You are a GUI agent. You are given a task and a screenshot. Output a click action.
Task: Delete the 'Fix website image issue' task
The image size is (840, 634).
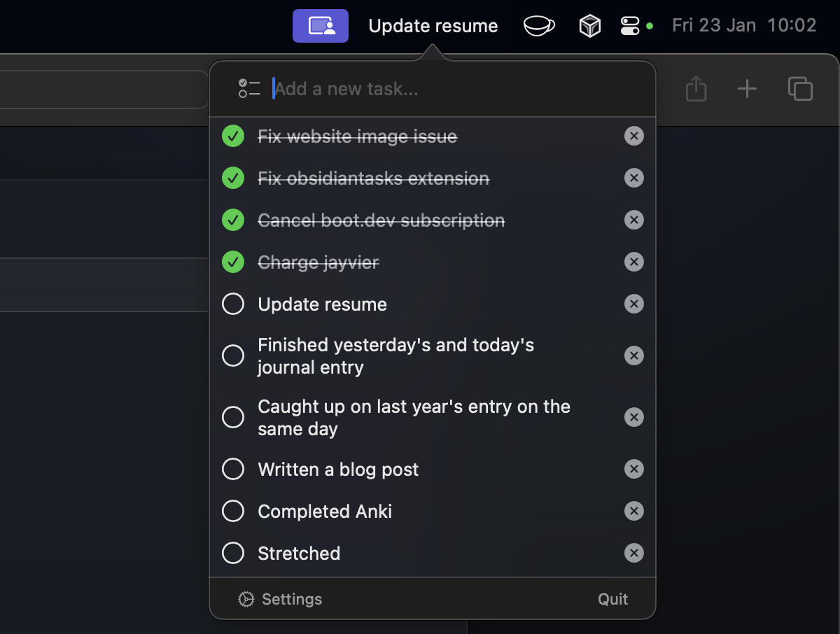[x=633, y=136]
